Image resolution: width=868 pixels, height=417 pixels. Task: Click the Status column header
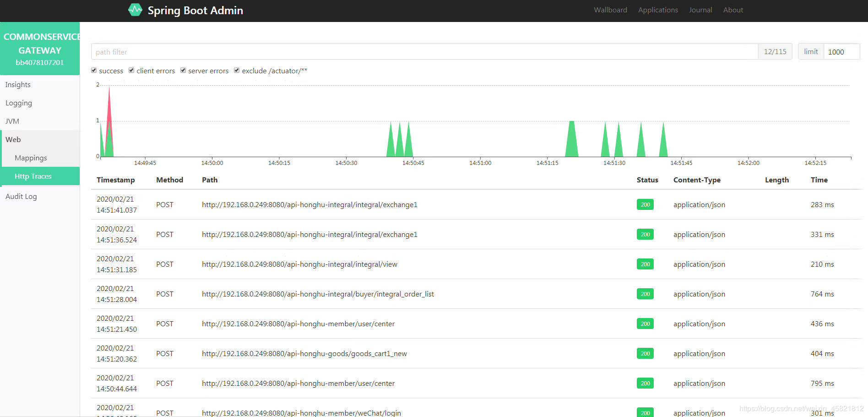(x=647, y=180)
